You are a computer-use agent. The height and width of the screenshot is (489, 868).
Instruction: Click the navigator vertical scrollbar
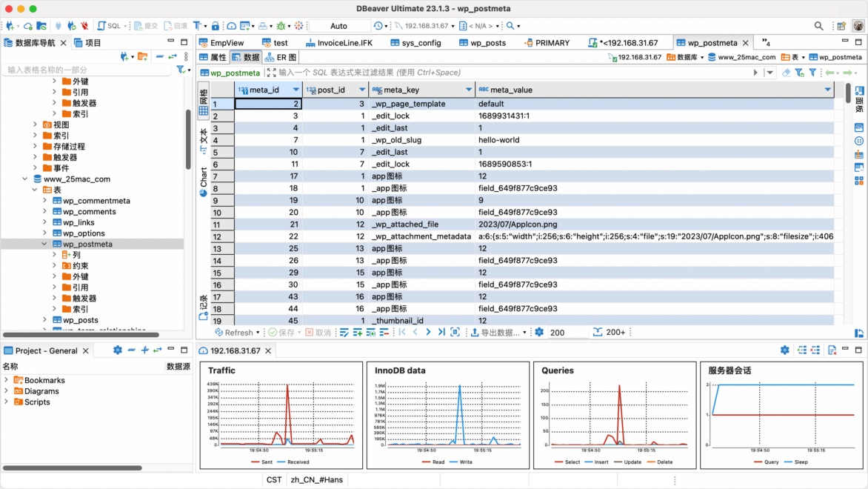[188, 139]
